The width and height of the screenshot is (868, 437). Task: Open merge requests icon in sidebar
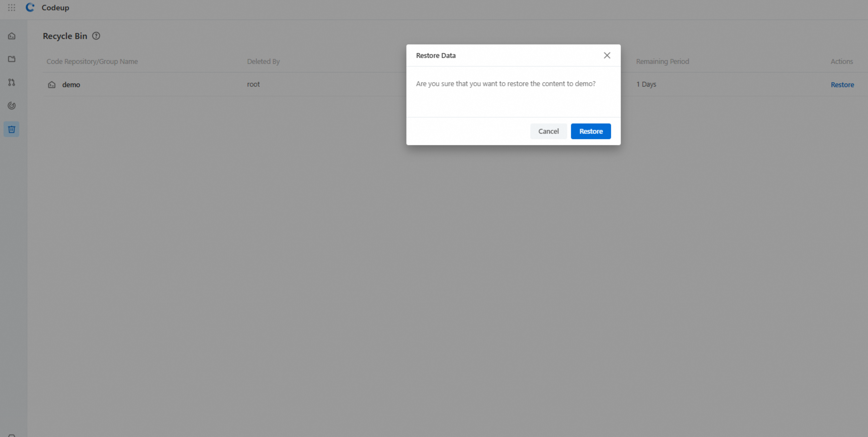click(12, 82)
